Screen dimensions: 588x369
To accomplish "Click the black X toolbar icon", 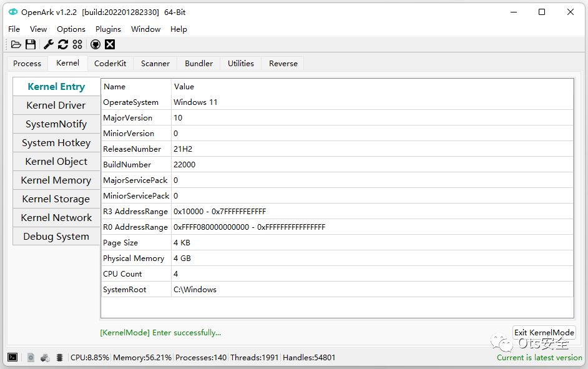I will pos(109,44).
